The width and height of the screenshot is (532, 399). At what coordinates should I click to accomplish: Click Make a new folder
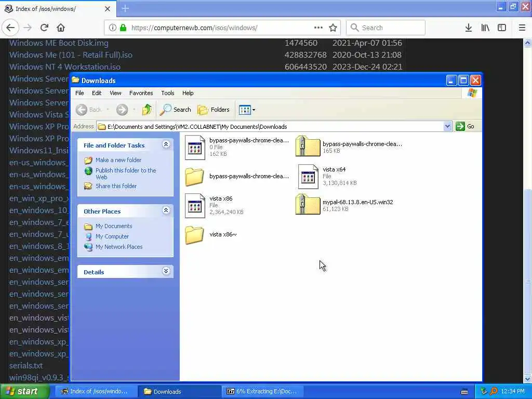coord(118,160)
